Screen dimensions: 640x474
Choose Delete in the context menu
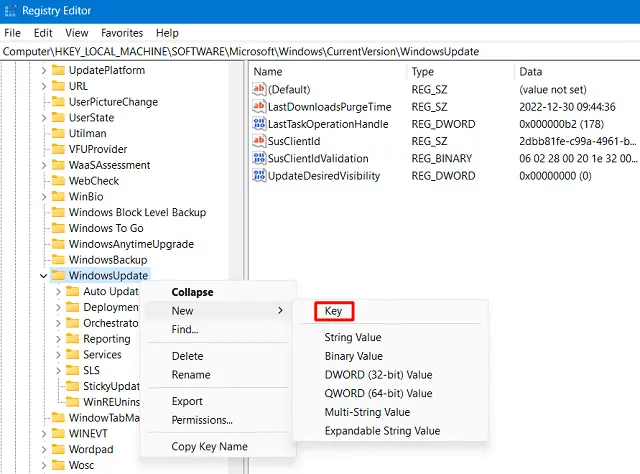[218, 356]
